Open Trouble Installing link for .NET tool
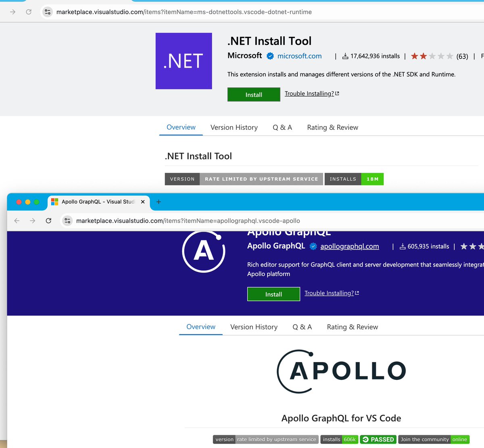484x448 pixels. pyautogui.click(x=312, y=94)
